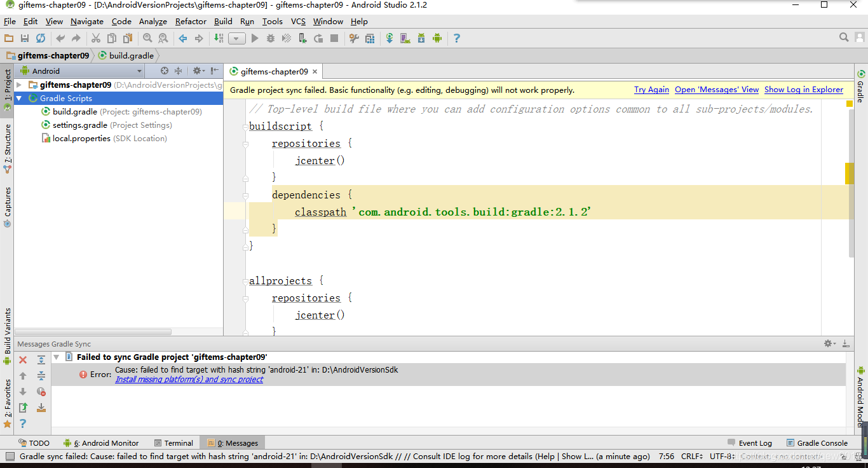Viewport: 868px width, 468px height.
Task: Click the Settings wrench icon
Action: (x=354, y=38)
